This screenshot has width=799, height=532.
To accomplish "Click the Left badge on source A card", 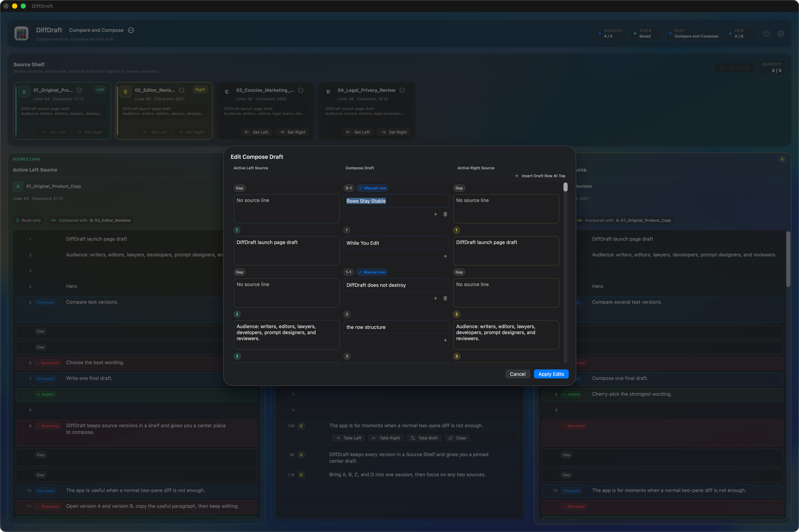I will point(100,90).
